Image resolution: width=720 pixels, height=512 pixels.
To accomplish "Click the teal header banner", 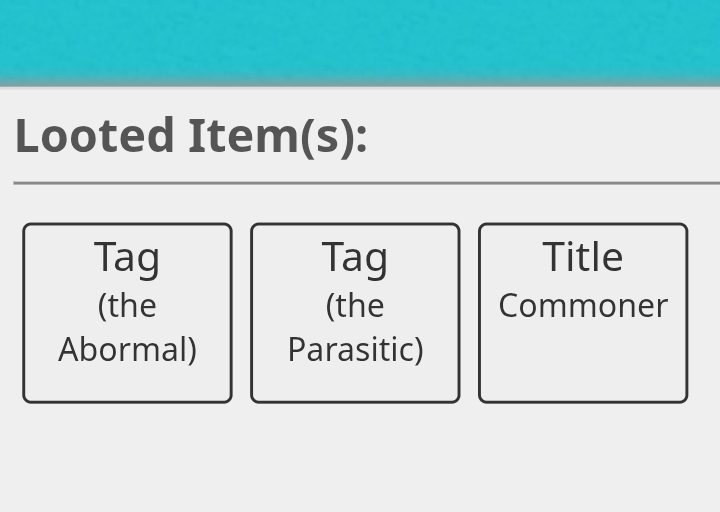I will (360, 42).
